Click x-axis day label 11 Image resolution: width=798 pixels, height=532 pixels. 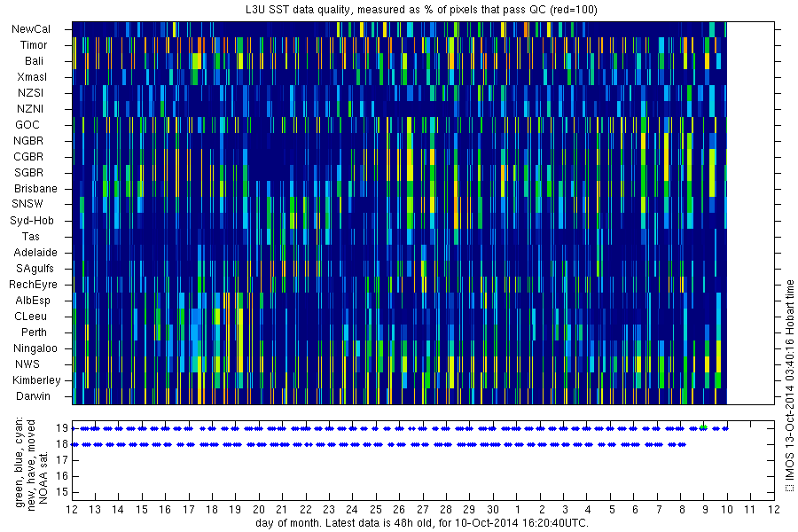[x=750, y=510]
